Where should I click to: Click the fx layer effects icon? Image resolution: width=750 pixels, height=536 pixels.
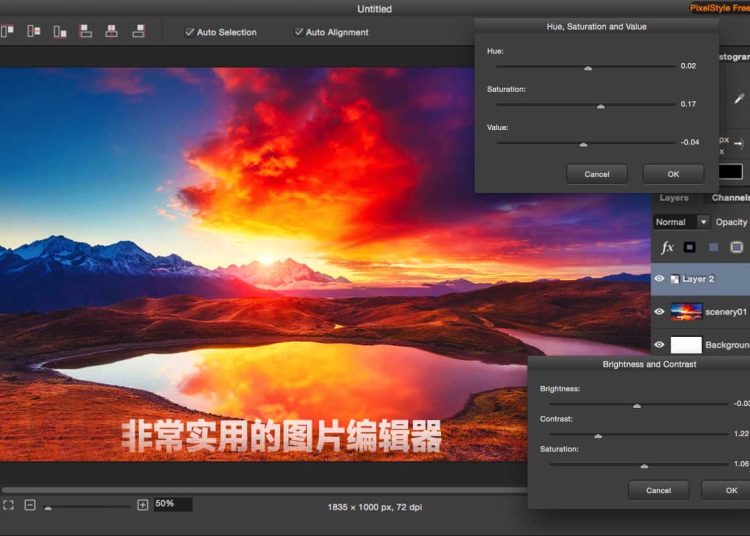pyautogui.click(x=667, y=247)
